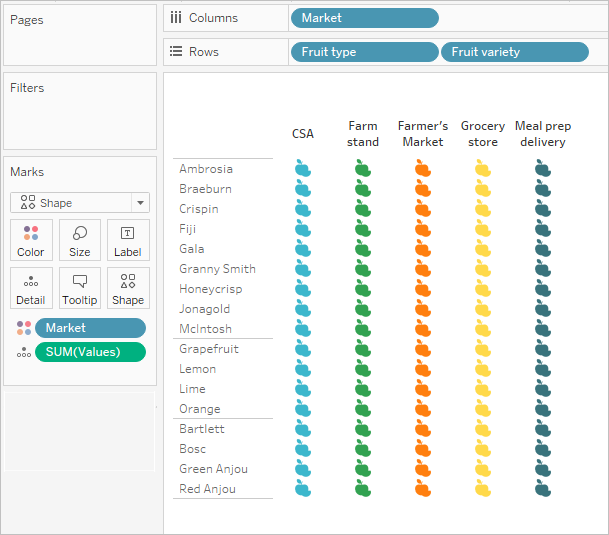Select the Lemon row label
This screenshot has width=609, height=535.
tap(198, 369)
